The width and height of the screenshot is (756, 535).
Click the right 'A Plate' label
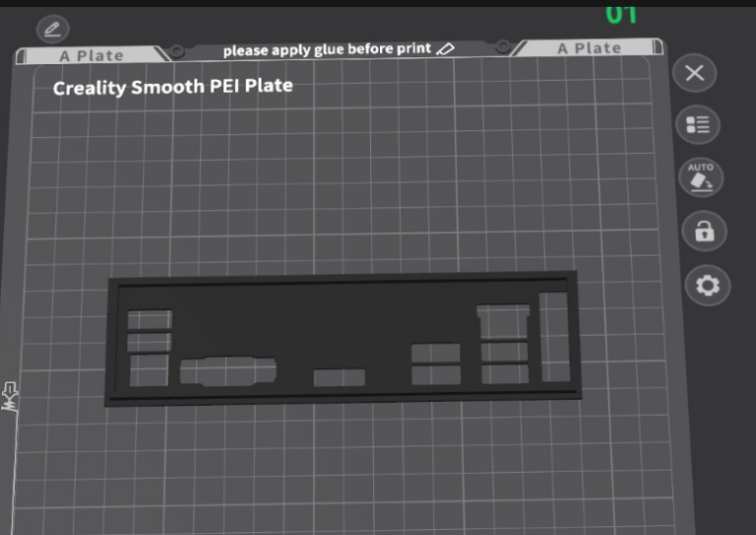tap(590, 48)
